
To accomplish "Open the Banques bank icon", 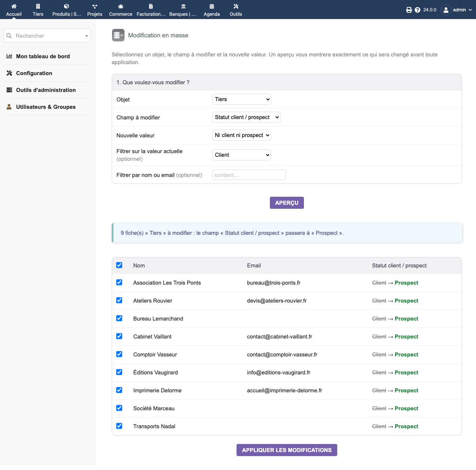I will click(183, 6).
